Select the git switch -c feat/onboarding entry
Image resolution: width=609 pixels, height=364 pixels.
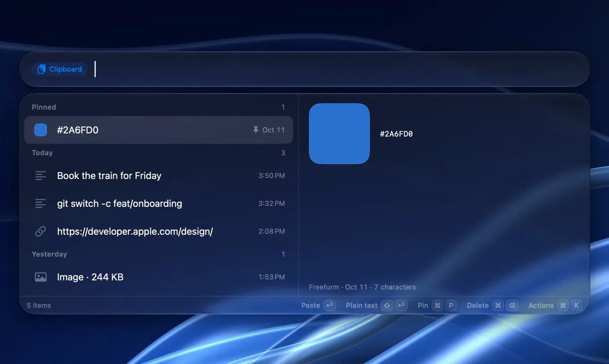pyautogui.click(x=159, y=204)
